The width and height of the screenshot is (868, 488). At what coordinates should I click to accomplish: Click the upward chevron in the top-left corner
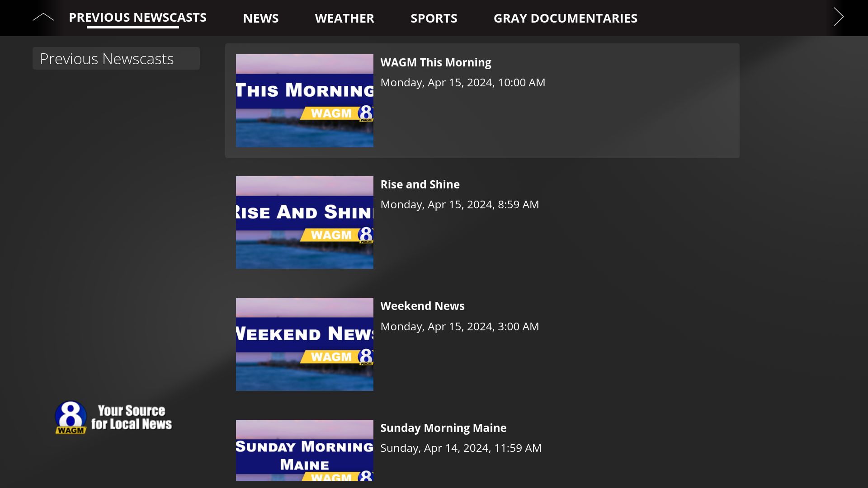click(43, 17)
